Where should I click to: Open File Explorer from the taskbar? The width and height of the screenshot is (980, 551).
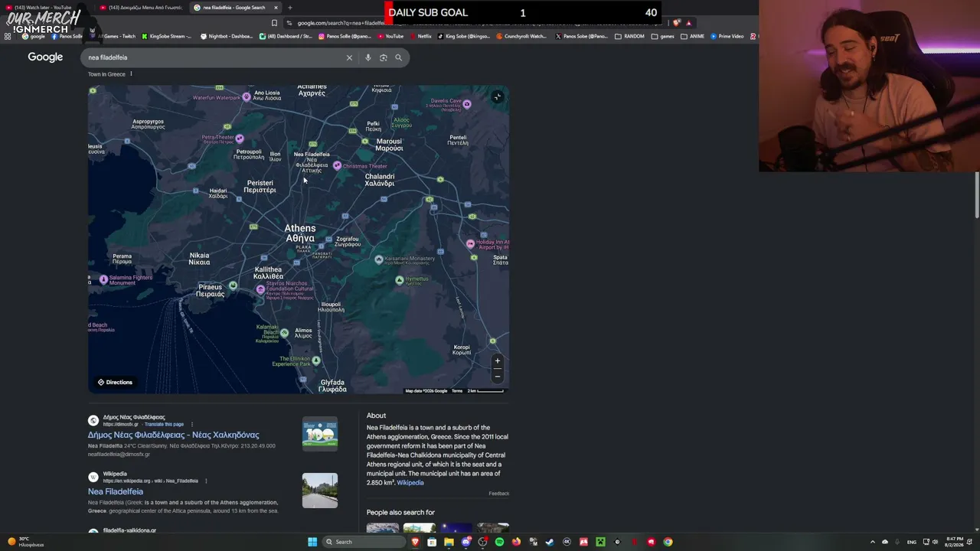[x=449, y=542]
